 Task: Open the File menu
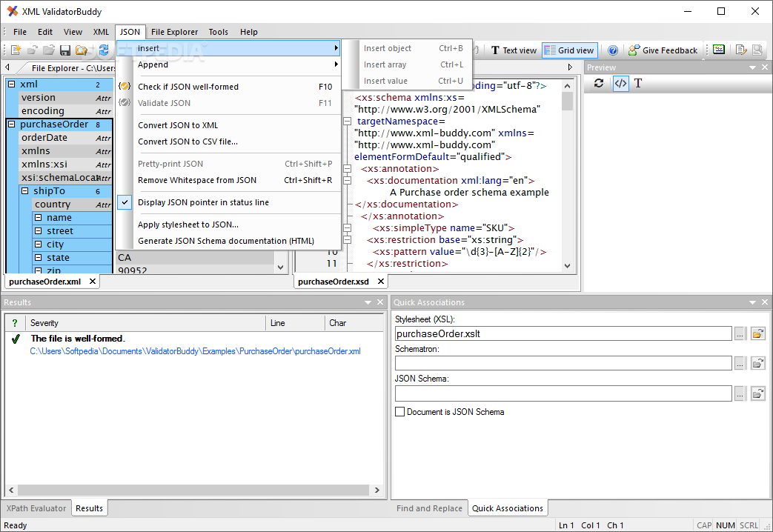point(20,32)
